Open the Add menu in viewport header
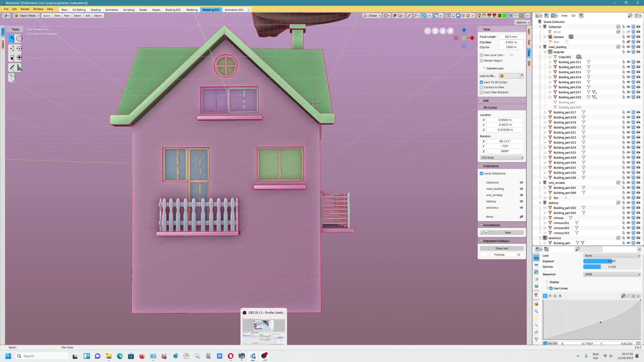 click(x=88, y=16)
